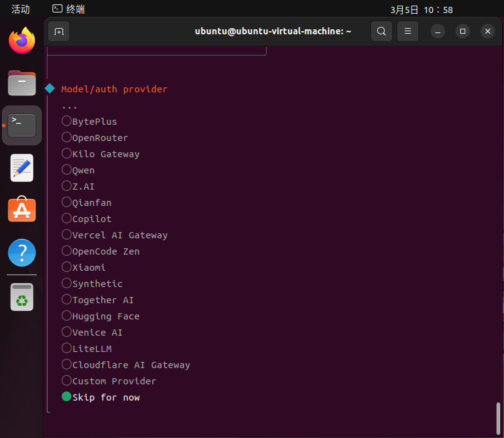The image size is (504, 438).
Task: Select the Venice AI radio option
Action: tap(92, 332)
